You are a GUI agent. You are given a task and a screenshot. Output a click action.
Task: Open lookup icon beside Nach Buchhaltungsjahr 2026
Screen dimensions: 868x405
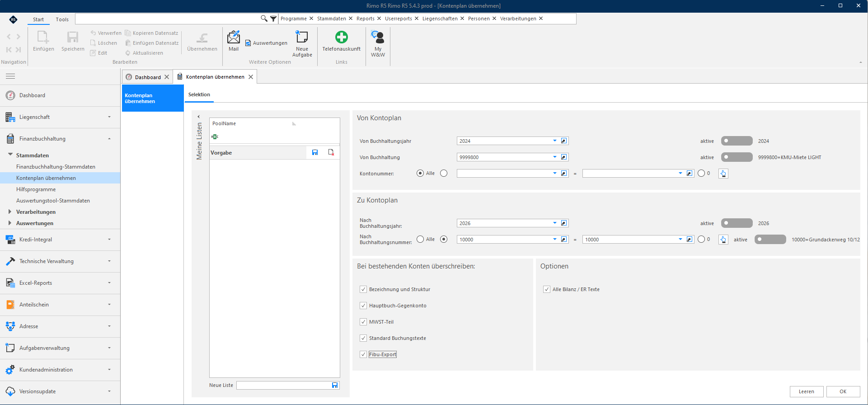coord(564,223)
